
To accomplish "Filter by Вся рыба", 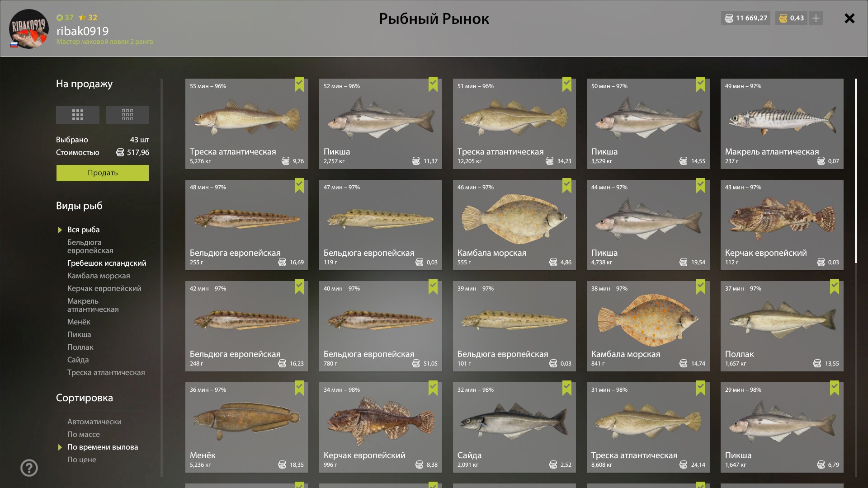I will point(84,230).
